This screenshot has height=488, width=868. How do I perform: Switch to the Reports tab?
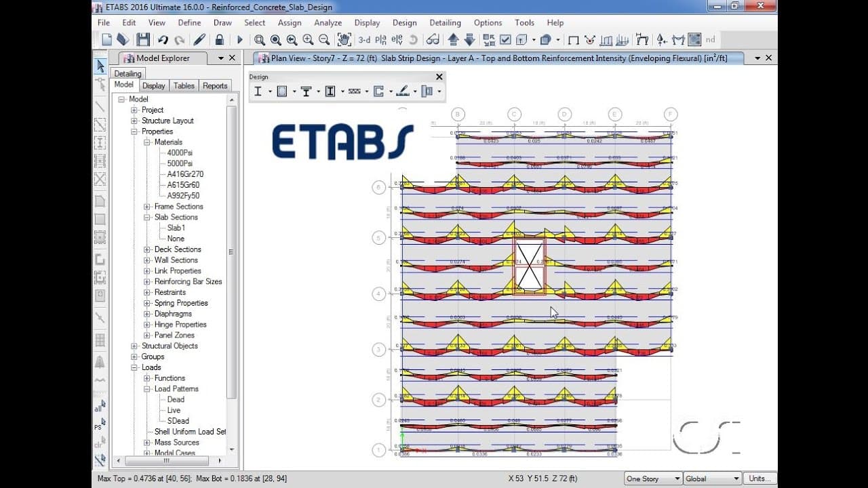point(215,85)
